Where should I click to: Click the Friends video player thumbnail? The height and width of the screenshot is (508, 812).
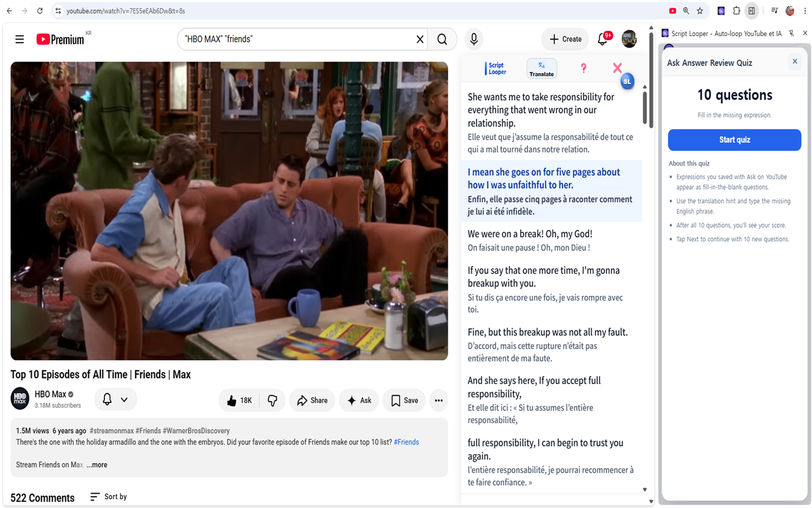coord(229,211)
